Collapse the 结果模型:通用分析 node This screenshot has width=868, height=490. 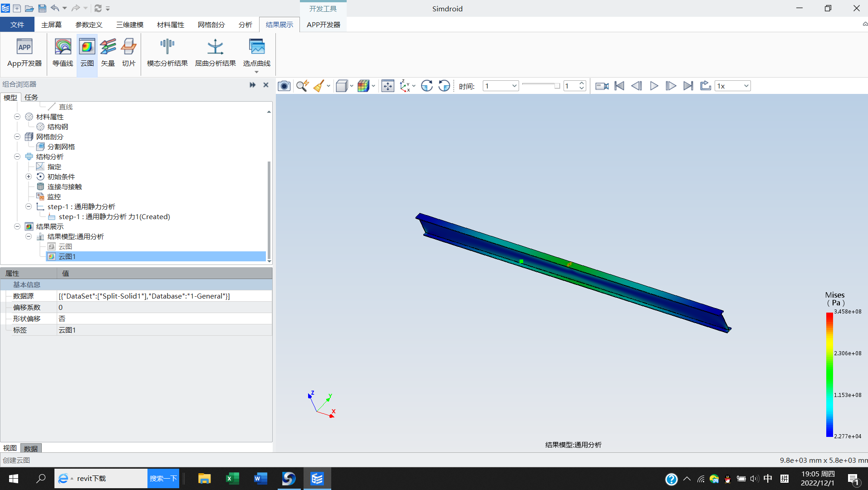coord(29,236)
